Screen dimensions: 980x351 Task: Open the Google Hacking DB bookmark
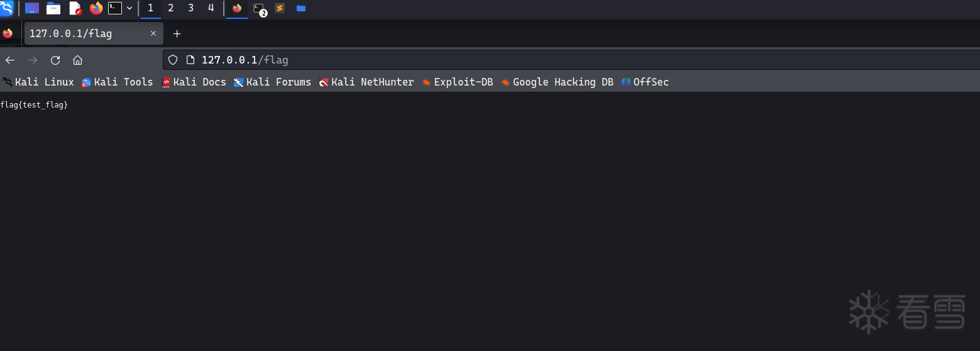[x=557, y=82]
